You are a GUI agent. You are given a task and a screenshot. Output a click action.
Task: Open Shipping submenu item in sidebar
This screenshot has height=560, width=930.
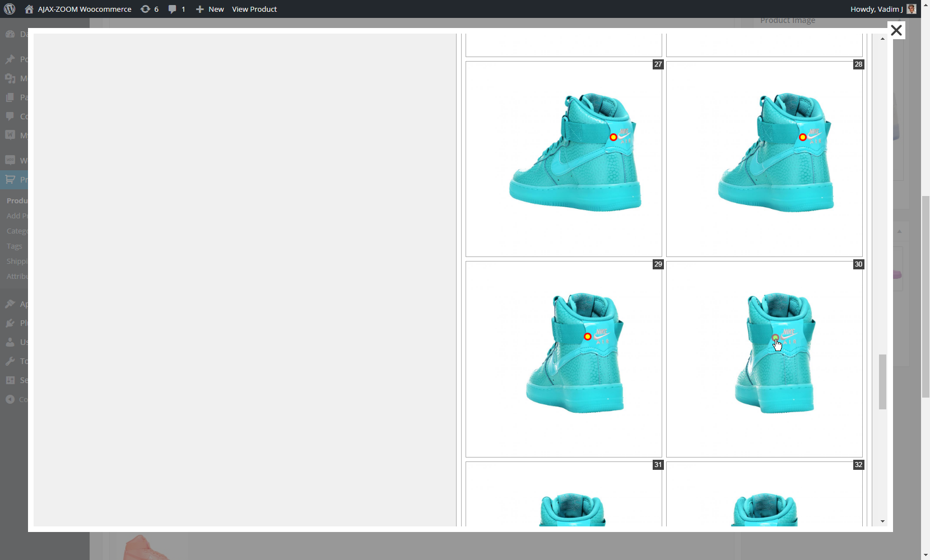(17, 261)
